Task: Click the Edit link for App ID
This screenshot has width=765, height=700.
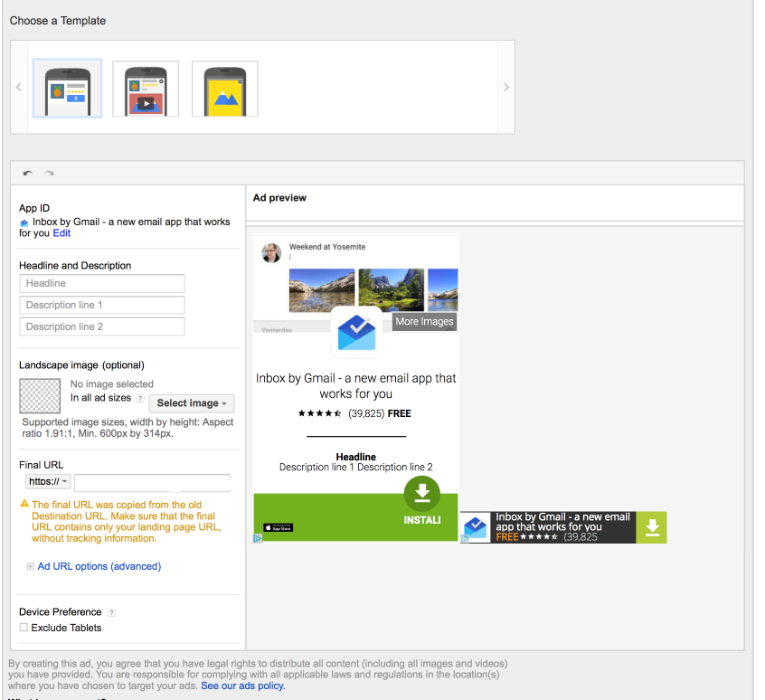Action: [61, 233]
